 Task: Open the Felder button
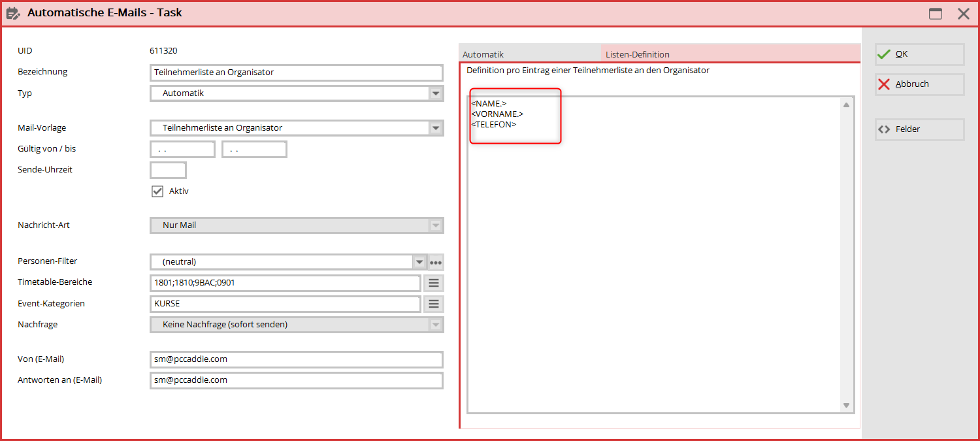click(919, 129)
